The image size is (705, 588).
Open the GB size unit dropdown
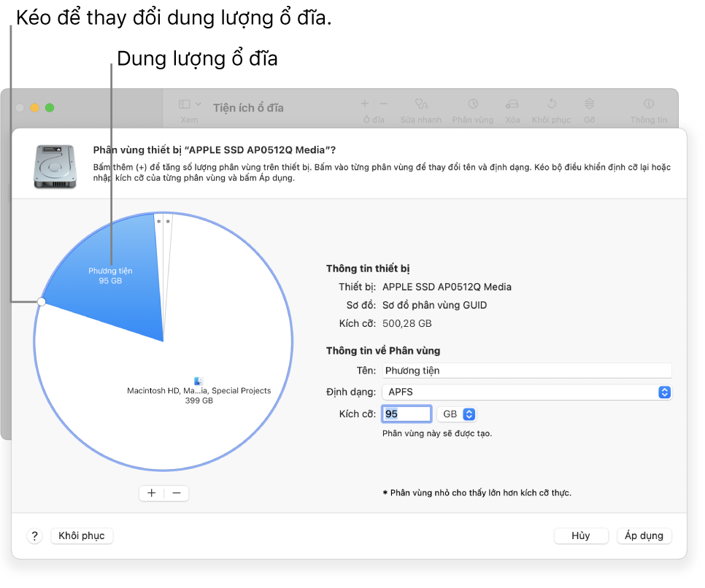(457, 414)
